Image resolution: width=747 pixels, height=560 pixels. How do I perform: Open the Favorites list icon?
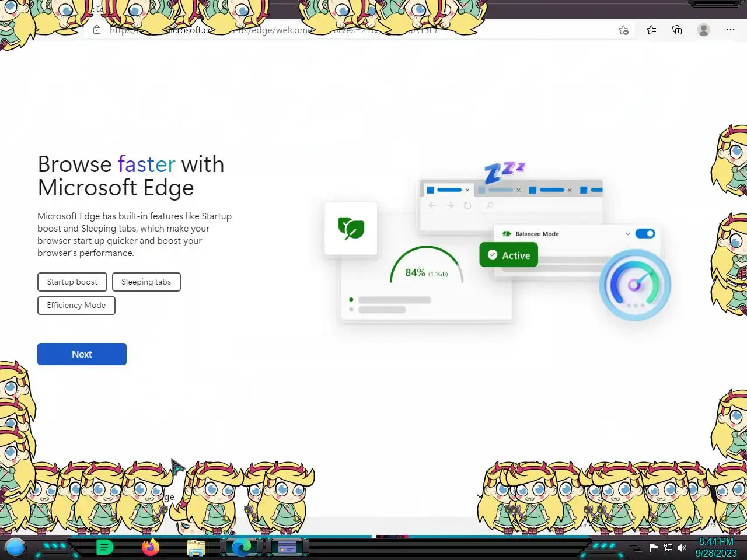tap(651, 30)
